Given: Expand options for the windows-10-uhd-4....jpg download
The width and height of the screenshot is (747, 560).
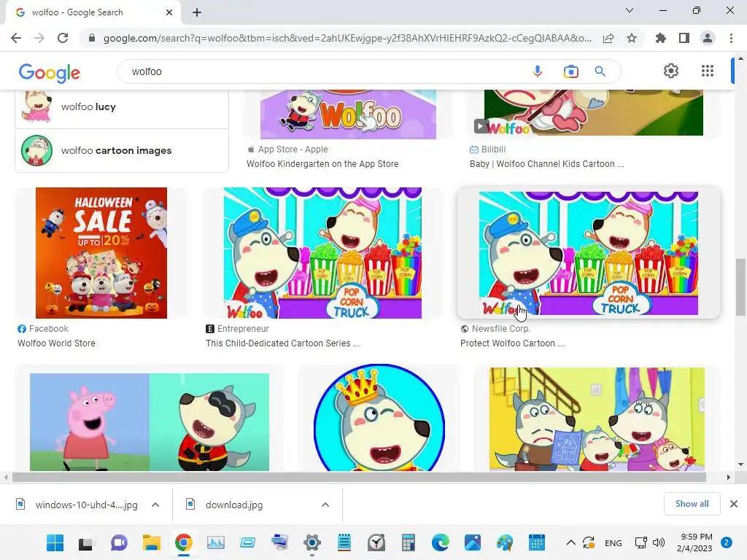Looking at the screenshot, I should 155,505.
